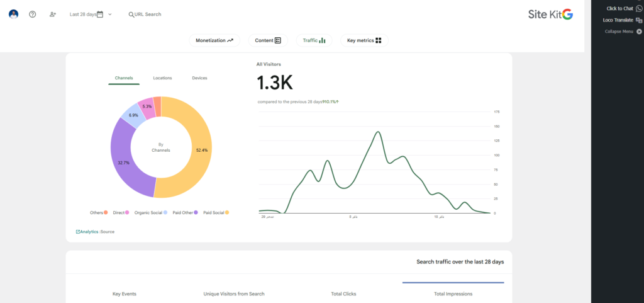
Task: Jump to the Content section
Action: pyautogui.click(x=268, y=40)
